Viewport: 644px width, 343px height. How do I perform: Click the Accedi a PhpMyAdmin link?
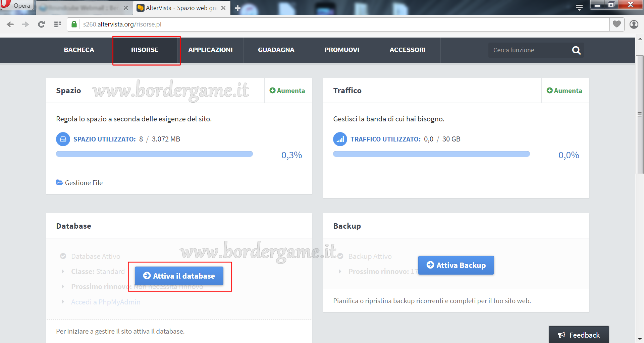click(x=106, y=302)
